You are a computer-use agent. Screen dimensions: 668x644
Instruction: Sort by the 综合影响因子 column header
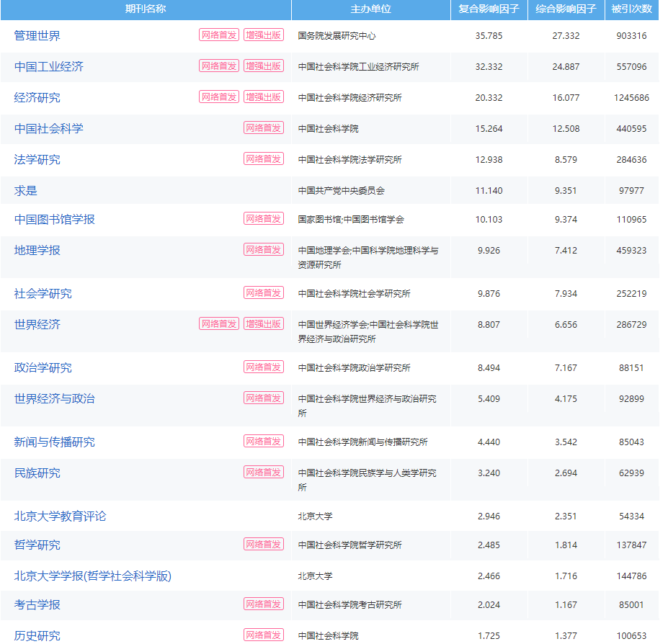click(x=563, y=9)
